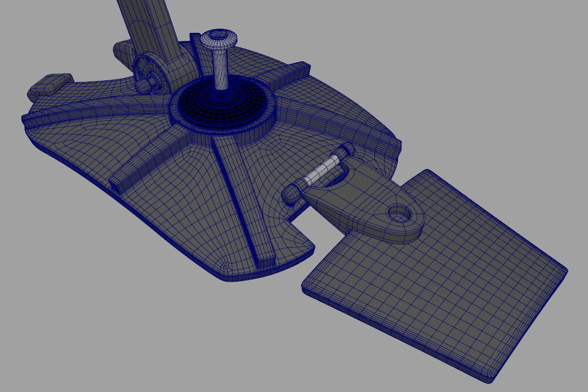Select the dense circular hub mesh
The image size is (588, 392).
coord(222,107)
